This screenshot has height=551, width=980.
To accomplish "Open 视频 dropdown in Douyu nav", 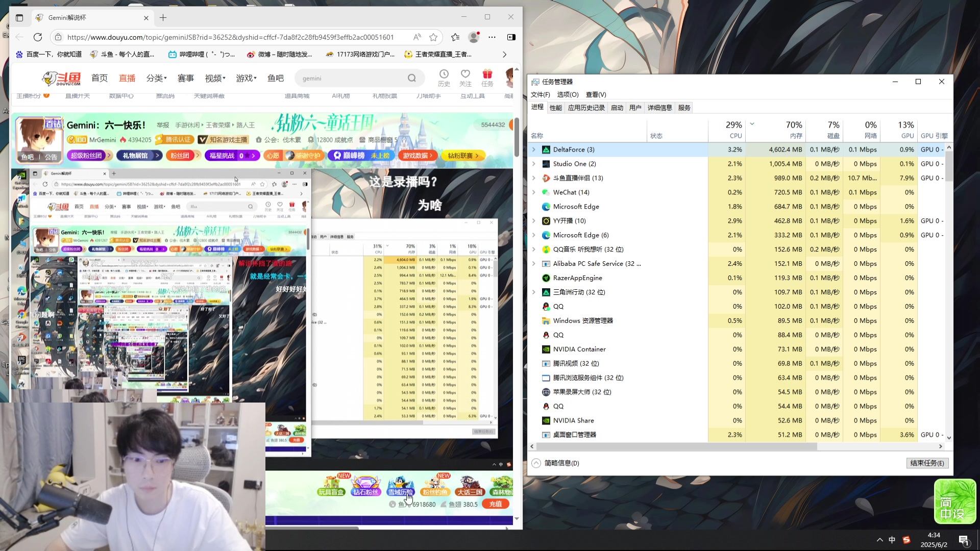I will (215, 78).
